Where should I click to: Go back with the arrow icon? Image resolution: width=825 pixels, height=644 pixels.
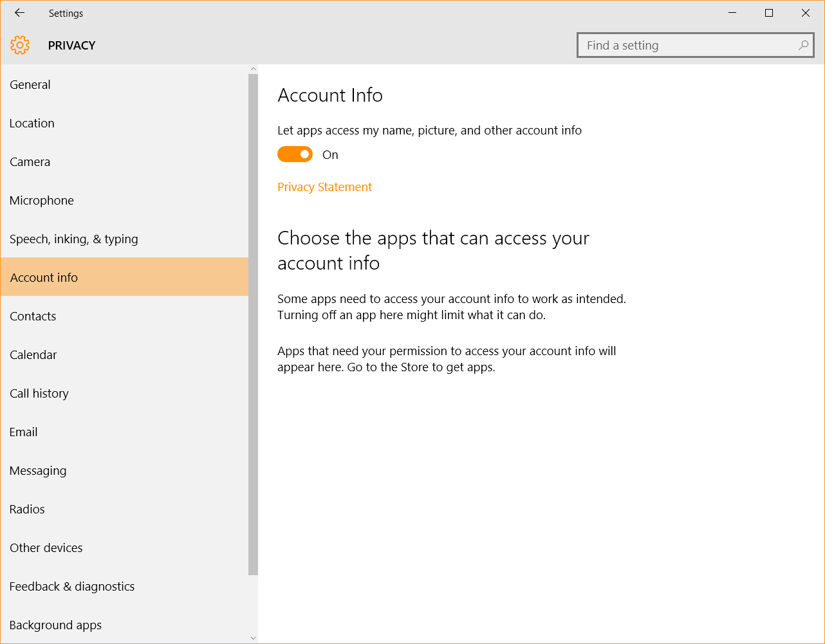coord(19,13)
